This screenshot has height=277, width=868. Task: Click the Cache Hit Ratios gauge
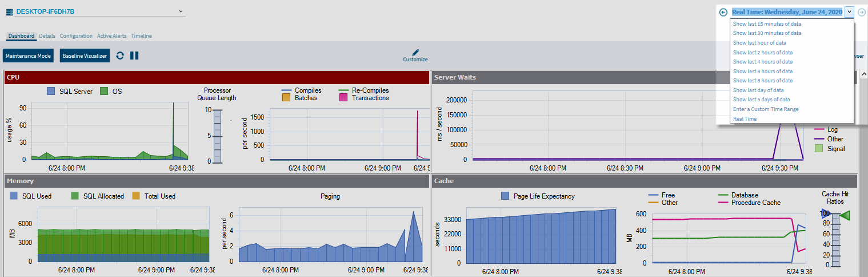[x=835, y=240]
